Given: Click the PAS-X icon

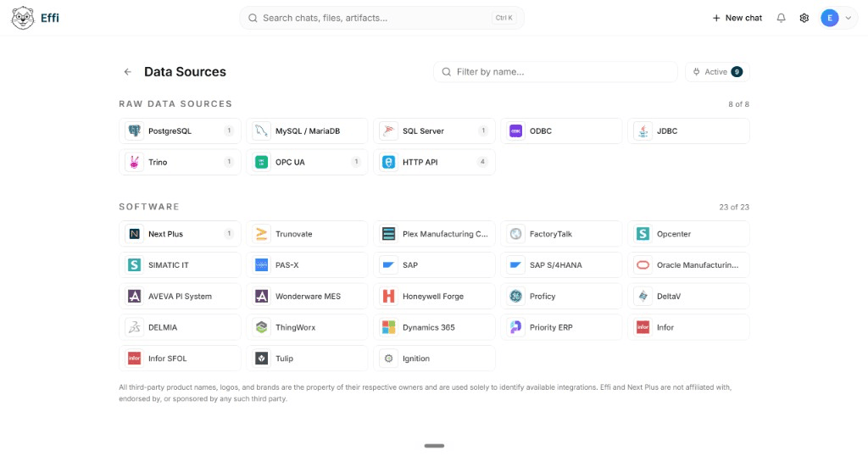Looking at the screenshot, I should 261,265.
